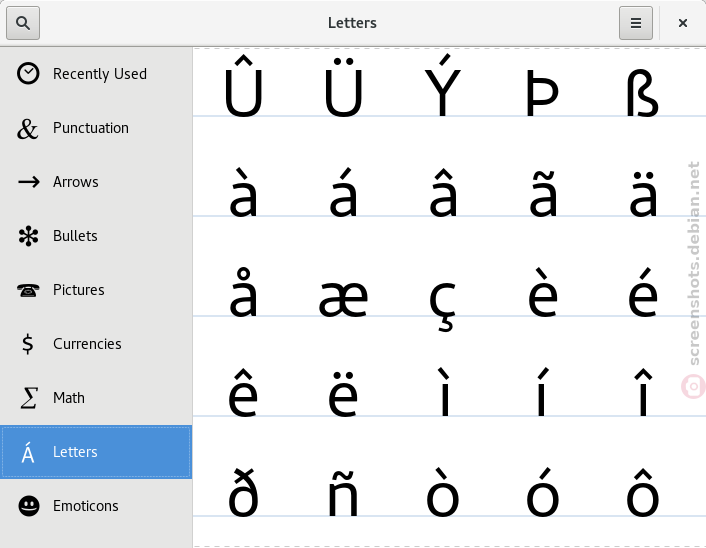The image size is (706, 548).
Task: Open the Math category label
Action: tap(69, 398)
